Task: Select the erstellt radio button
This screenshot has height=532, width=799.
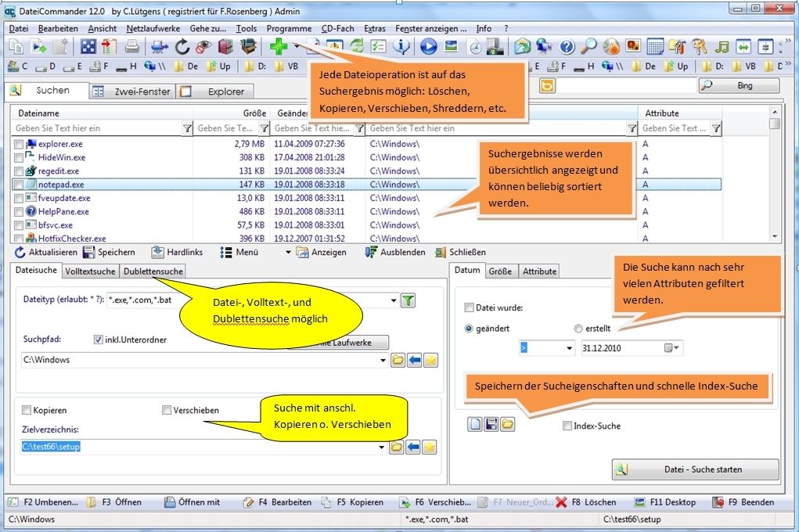Action: 578,329
